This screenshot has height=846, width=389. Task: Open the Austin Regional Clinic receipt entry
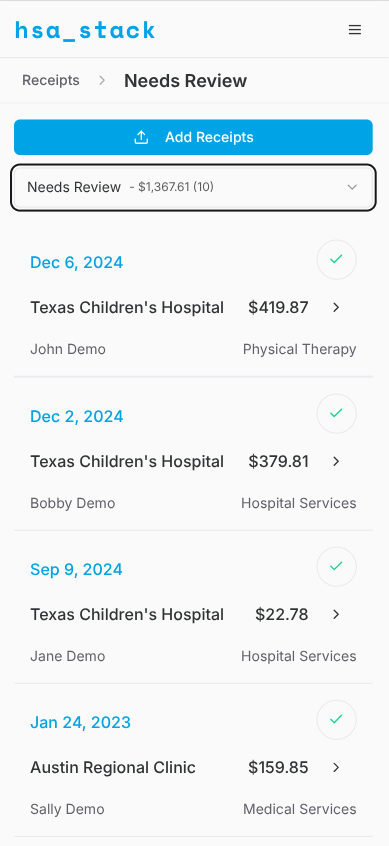click(x=193, y=767)
